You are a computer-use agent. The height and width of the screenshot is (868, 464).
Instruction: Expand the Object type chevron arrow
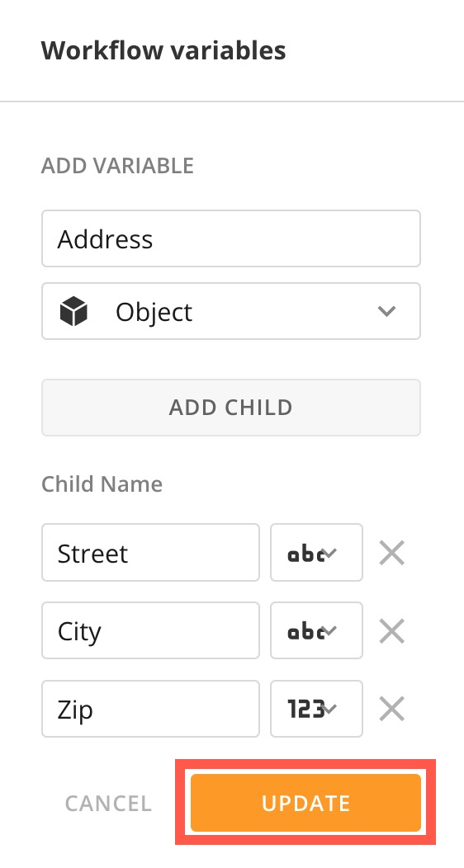[x=386, y=311]
